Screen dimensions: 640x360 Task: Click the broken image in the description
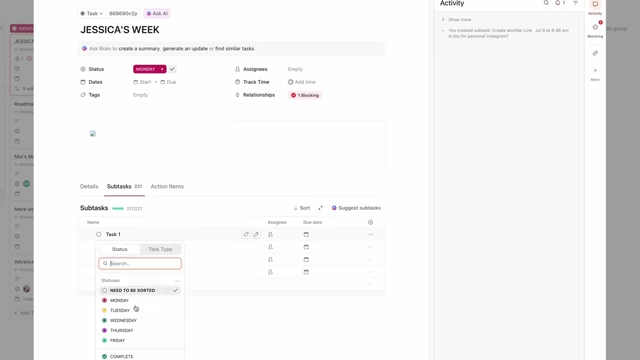[93, 133]
